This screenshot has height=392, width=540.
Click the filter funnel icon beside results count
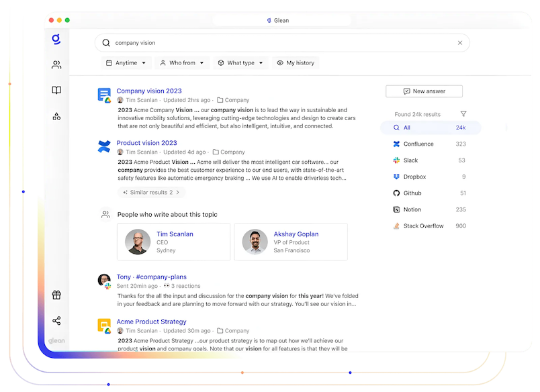(463, 114)
